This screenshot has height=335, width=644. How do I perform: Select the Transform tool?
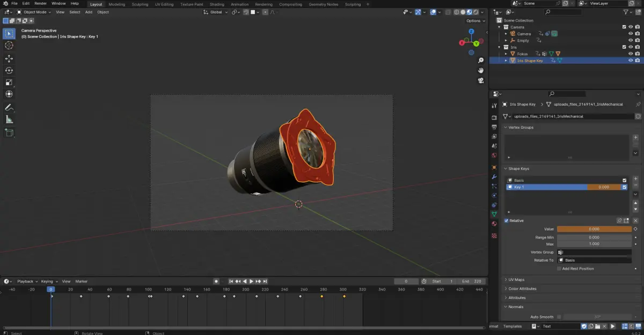point(9,94)
